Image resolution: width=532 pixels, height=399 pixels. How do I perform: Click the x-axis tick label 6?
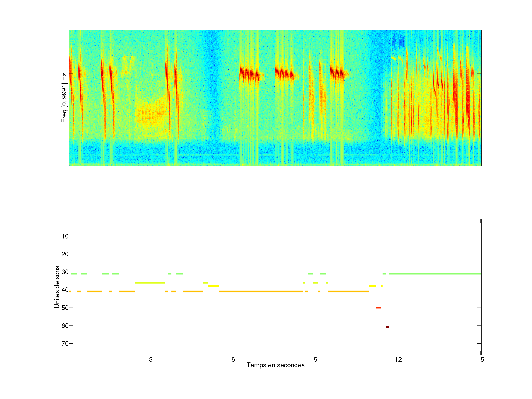click(x=233, y=359)
